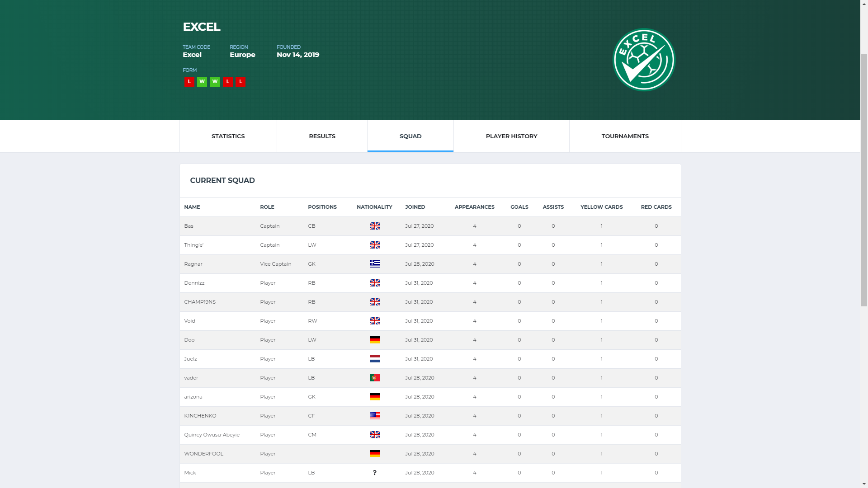Open the Statistics tab

point(228,136)
